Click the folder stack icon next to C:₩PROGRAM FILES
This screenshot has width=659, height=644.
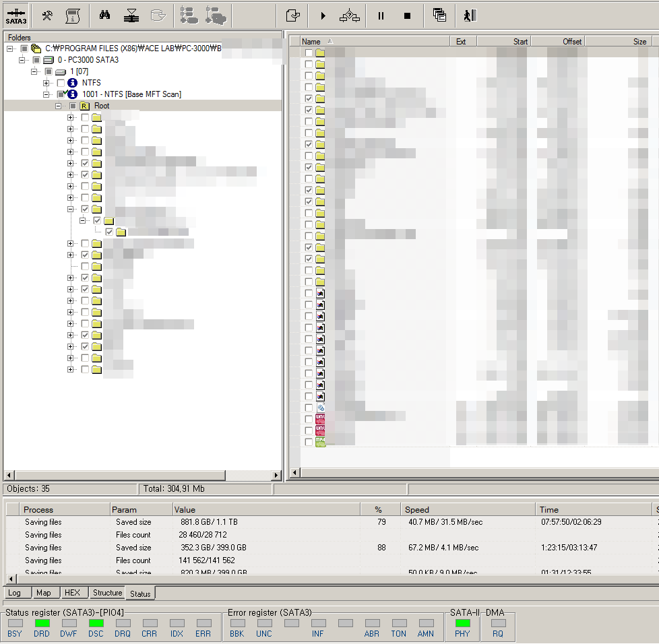click(36, 49)
